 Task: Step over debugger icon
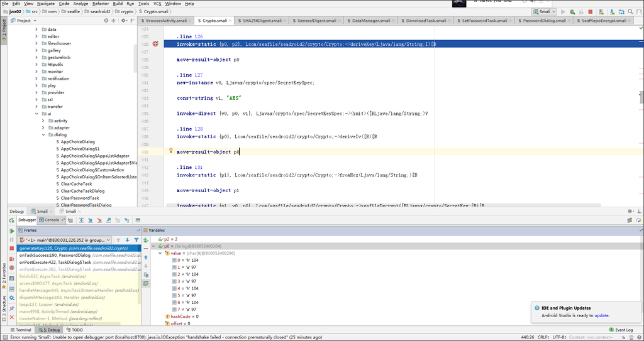(81, 220)
